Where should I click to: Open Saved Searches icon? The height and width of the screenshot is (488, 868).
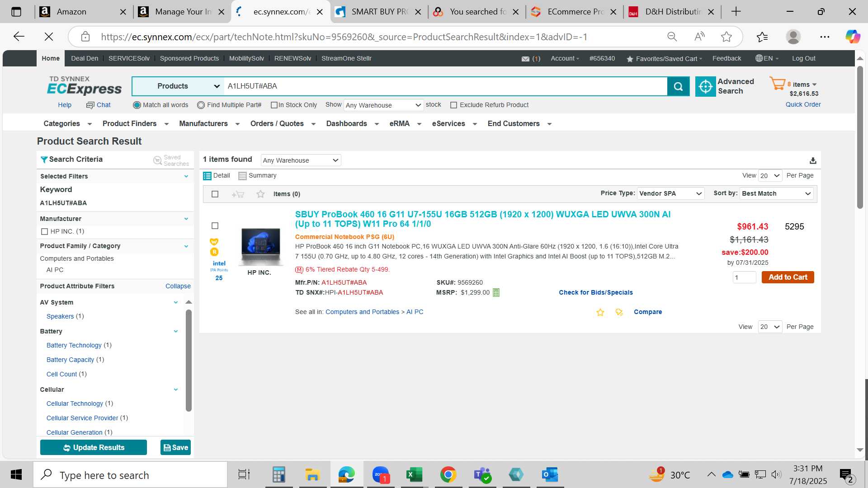(157, 160)
